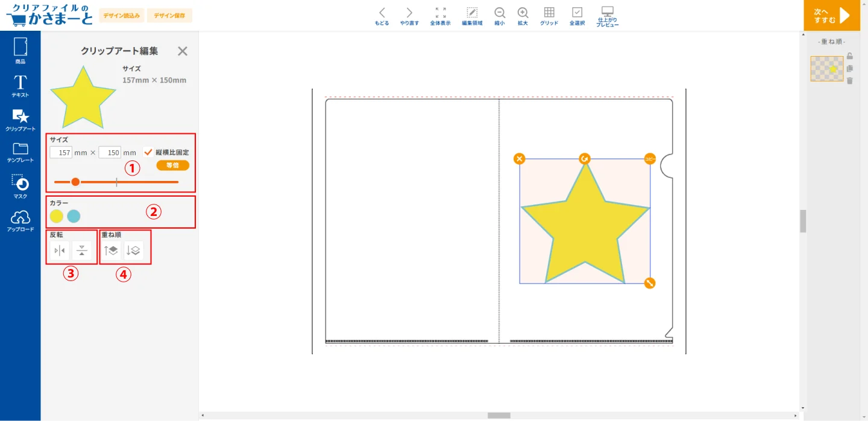Toggle the 編集領域 edit area
This screenshot has height=421, width=868.
point(472,16)
